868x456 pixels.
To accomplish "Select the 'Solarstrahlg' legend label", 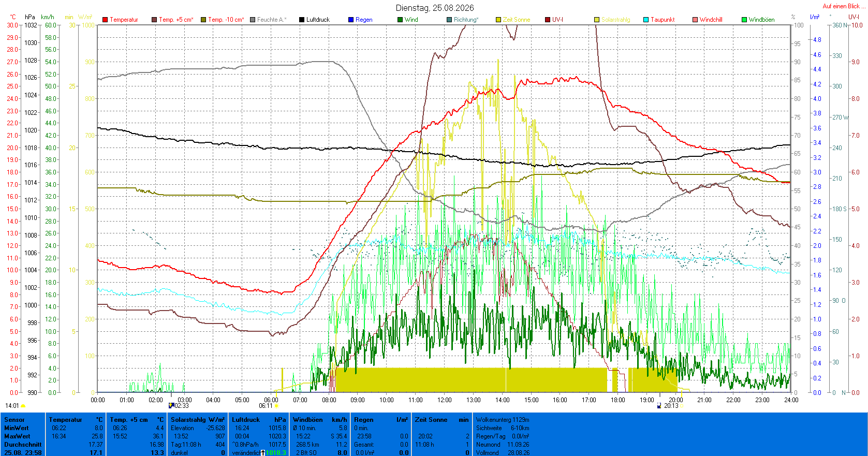I will click(616, 20).
